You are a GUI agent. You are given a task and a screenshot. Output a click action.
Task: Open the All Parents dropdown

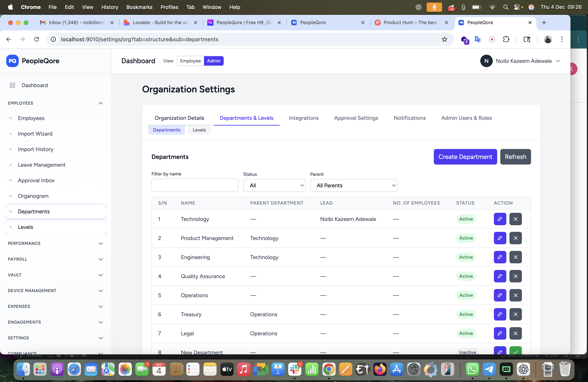(353, 185)
